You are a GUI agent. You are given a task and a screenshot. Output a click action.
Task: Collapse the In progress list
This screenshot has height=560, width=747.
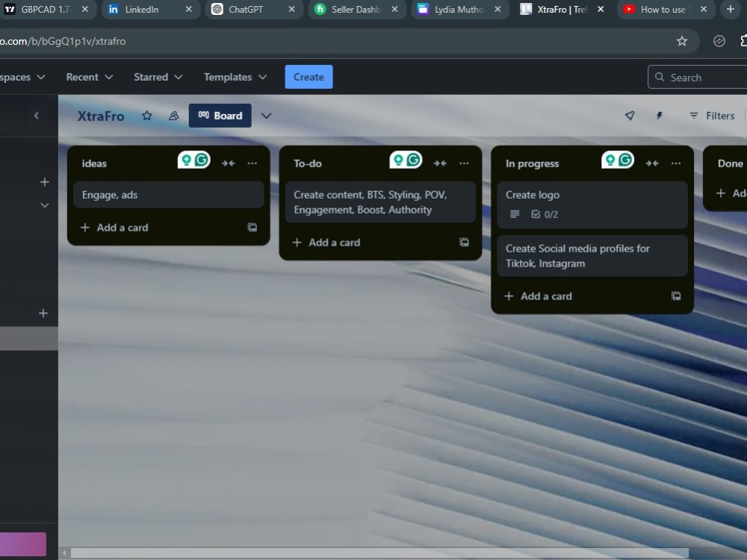652,164
